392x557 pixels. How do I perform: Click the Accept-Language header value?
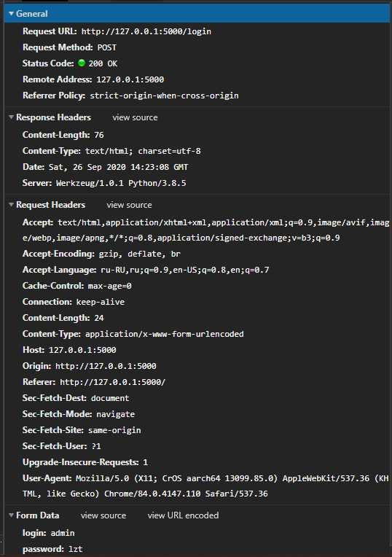point(184,270)
